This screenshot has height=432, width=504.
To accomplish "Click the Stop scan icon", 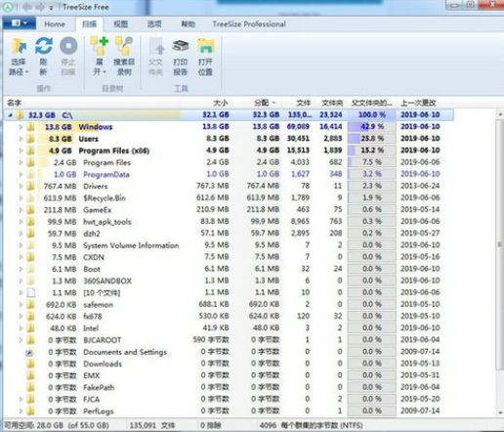I will point(68,46).
